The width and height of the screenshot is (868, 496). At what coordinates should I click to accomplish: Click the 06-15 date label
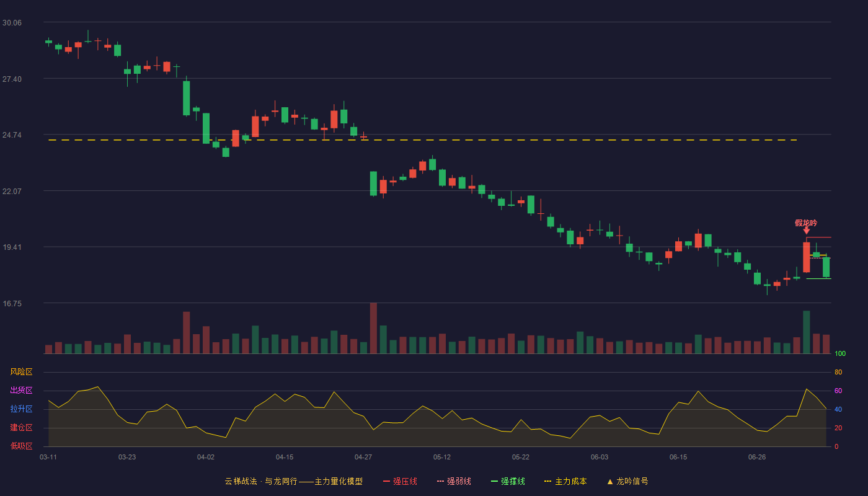click(x=678, y=457)
